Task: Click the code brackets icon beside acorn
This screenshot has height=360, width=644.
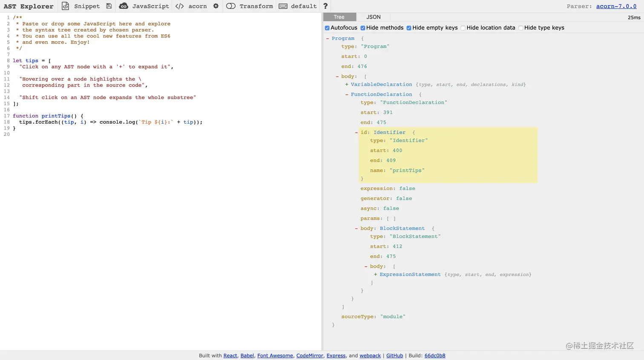Action: 180,6
